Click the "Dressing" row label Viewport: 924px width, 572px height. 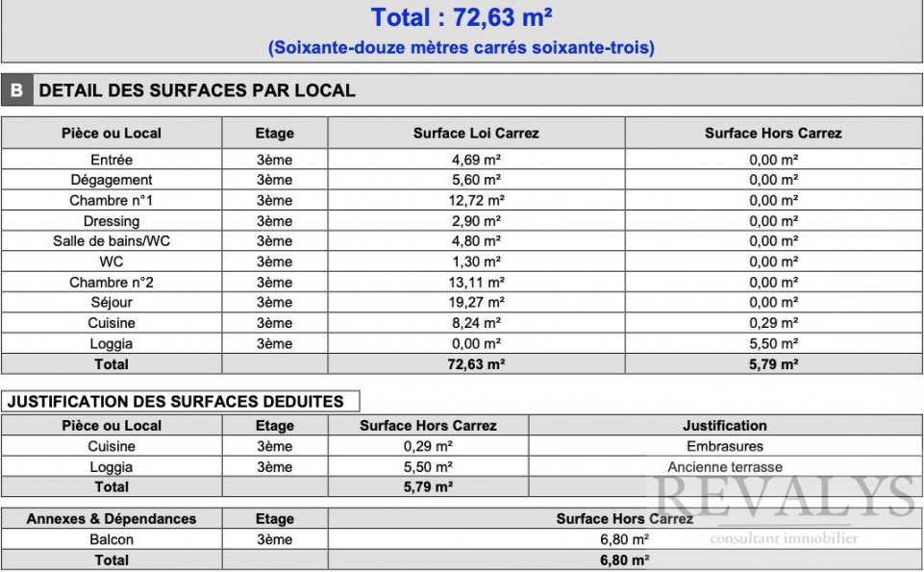pos(112,221)
